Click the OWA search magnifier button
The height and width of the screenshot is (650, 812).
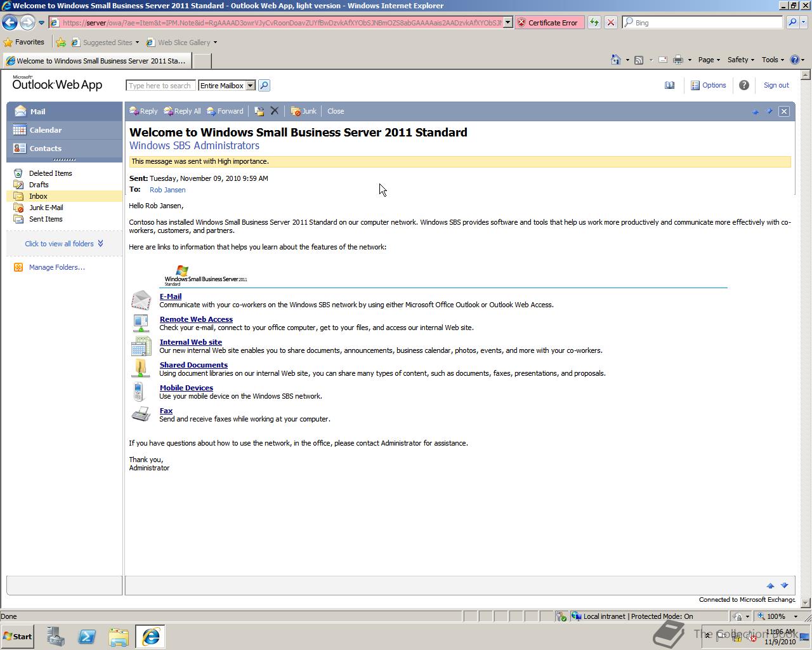point(264,86)
